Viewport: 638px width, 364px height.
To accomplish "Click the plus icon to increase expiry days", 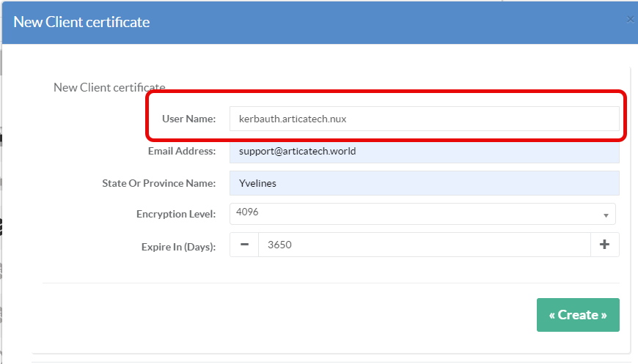I will coord(604,245).
